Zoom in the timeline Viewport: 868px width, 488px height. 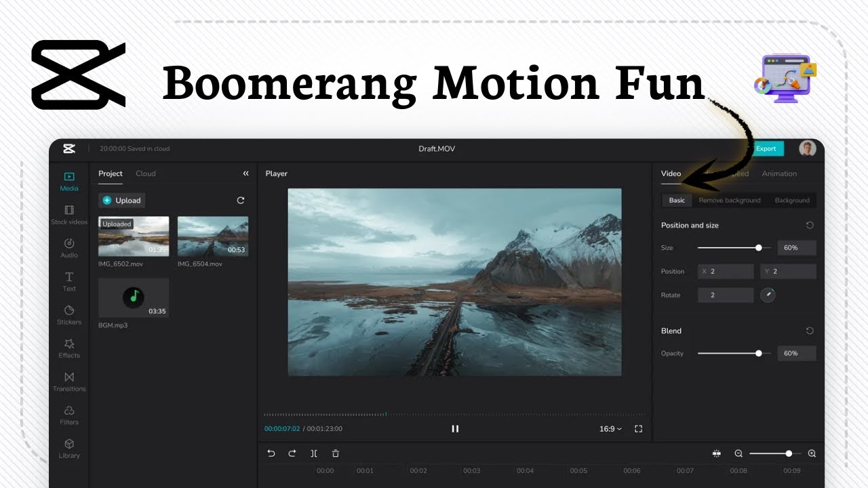(x=812, y=453)
